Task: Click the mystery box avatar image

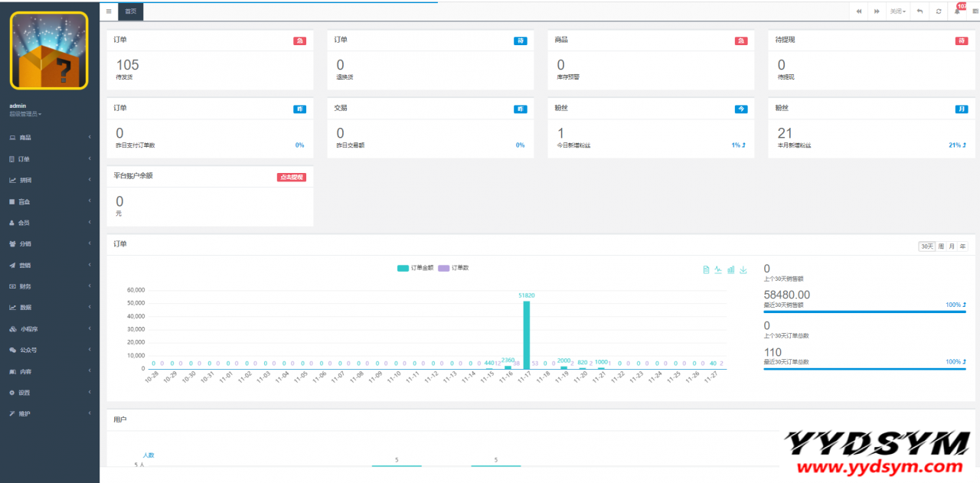Action: pos(49,51)
